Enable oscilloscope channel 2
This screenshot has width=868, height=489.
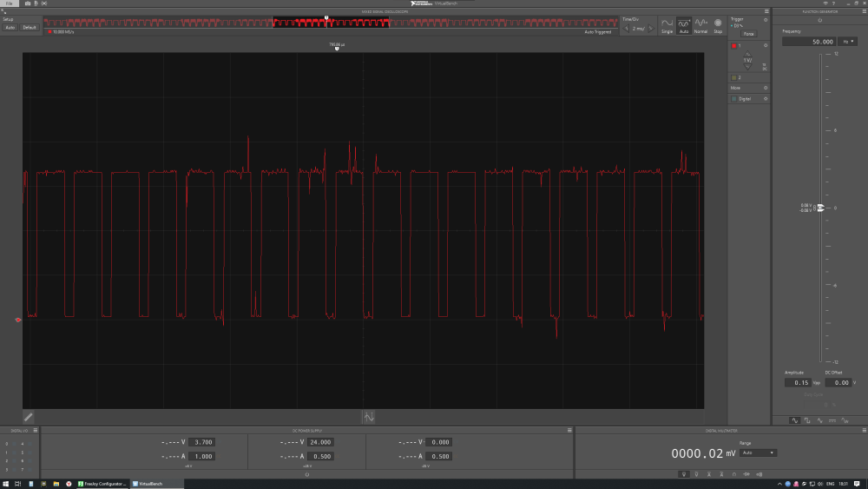pos(733,77)
